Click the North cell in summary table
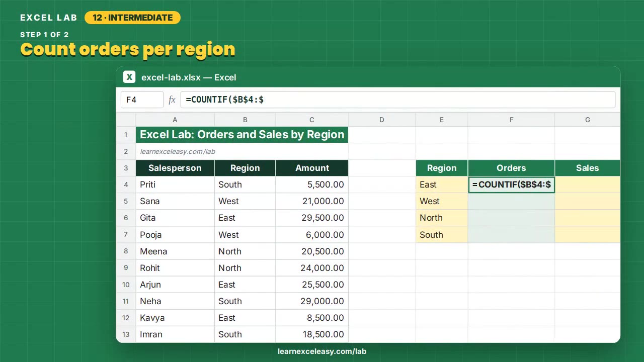Viewport: 644px width, 362px height. tap(442, 218)
